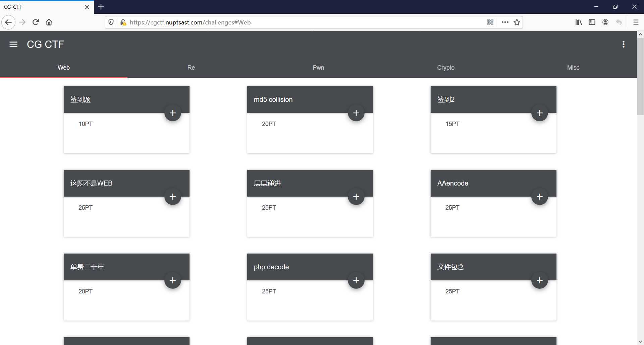Open the browser home page
The image size is (644, 345).
(49, 22)
